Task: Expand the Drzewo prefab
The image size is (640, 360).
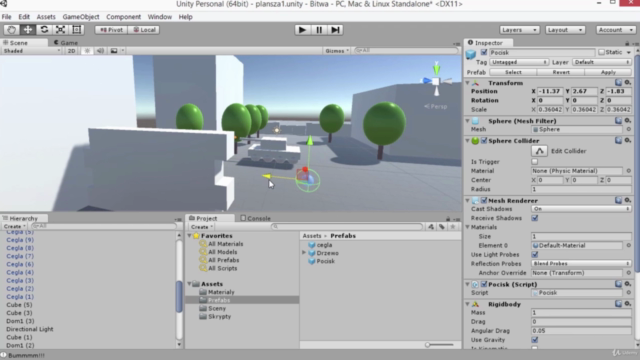Action: coord(304,253)
